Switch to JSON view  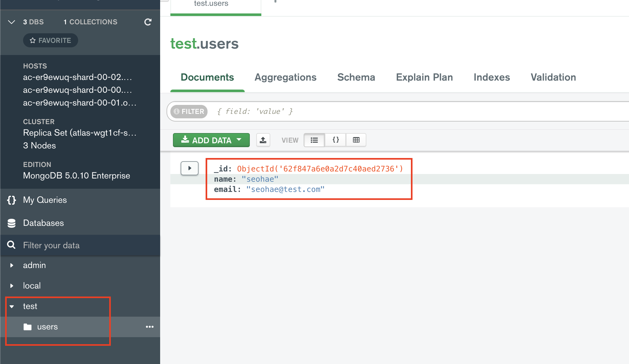335,140
